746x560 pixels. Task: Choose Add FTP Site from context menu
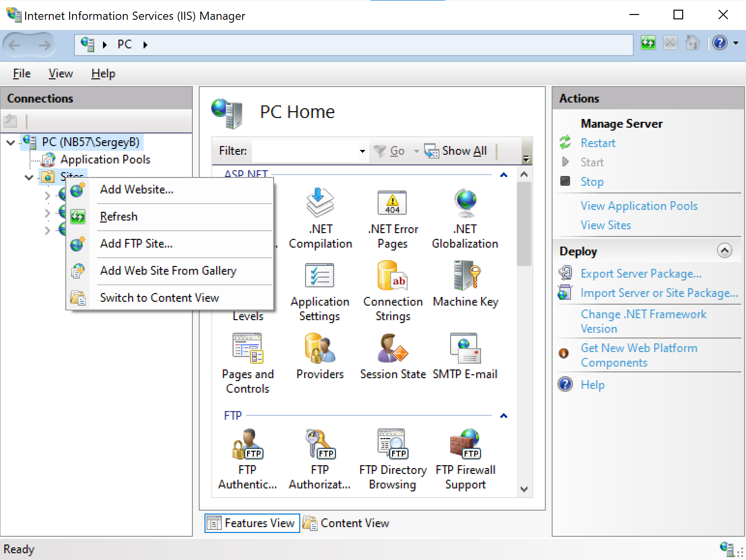[136, 243]
